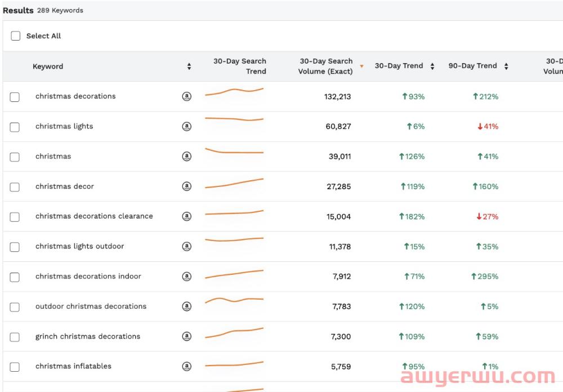
Task: Open Amazon icon for grinch christmas decorations
Action: (x=187, y=336)
